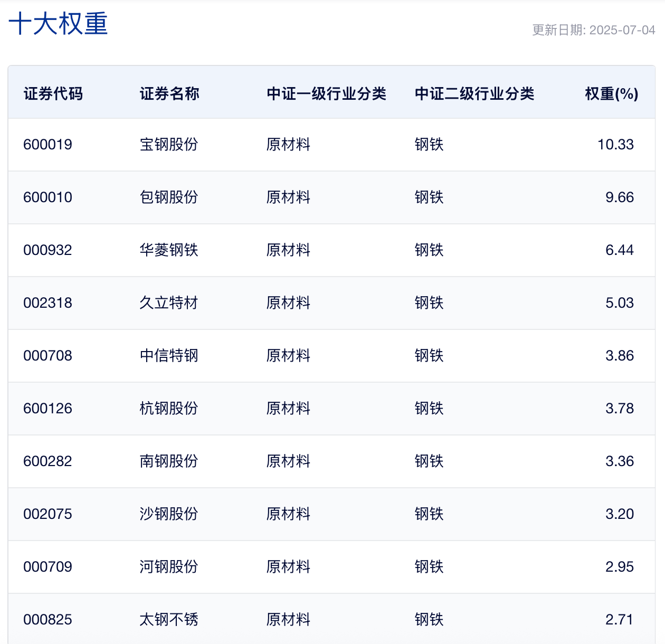
Task: Click 原材料 in the 杭钢股份 row
Action: click(288, 409)
